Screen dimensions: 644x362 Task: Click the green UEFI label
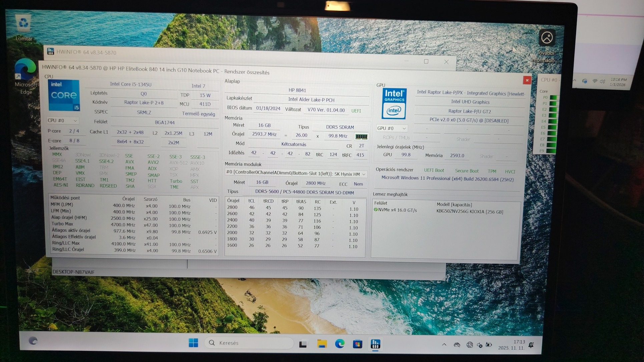coord(356,111)
